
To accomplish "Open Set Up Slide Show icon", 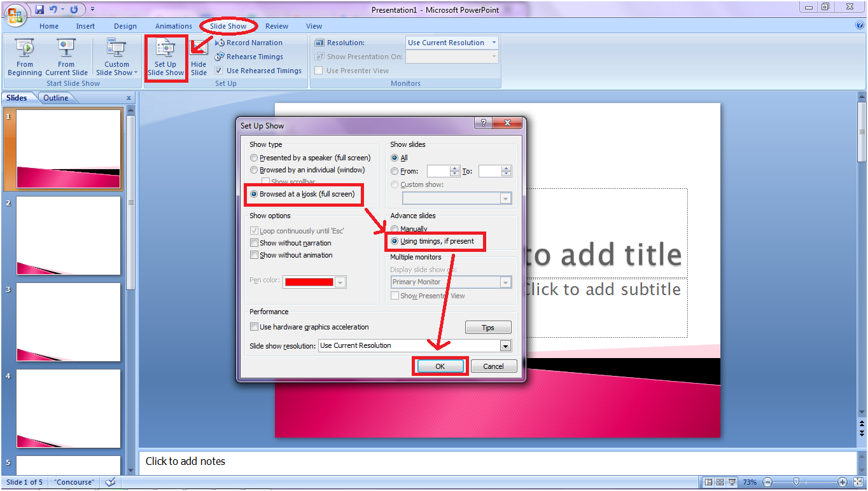I will 165,48.
